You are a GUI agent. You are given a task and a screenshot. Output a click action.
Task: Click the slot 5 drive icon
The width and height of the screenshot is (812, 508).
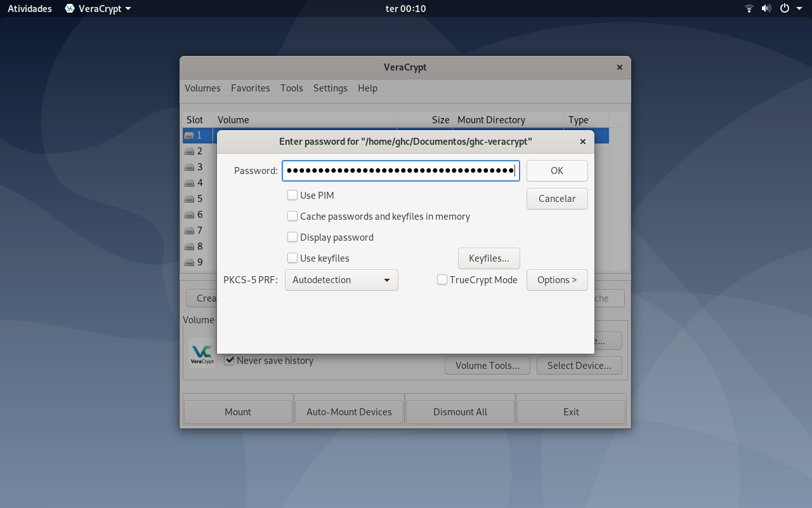click(189, 199)
